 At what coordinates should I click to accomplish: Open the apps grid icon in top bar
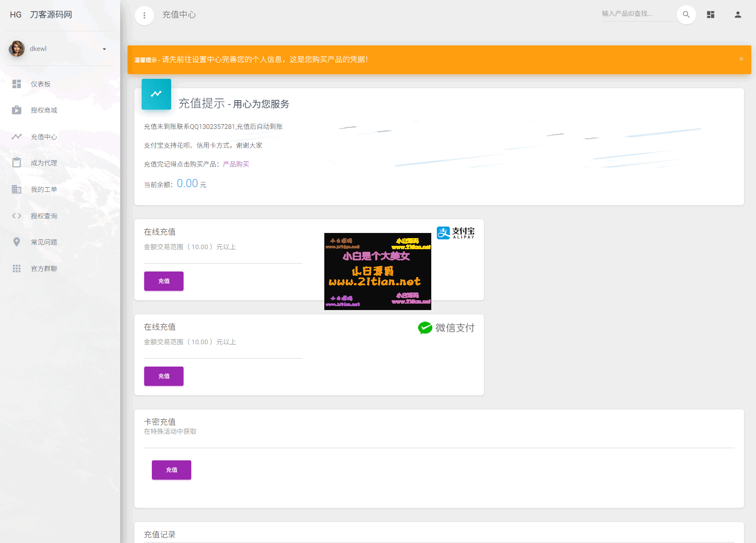pyautogui.click(x=711, y=14)
